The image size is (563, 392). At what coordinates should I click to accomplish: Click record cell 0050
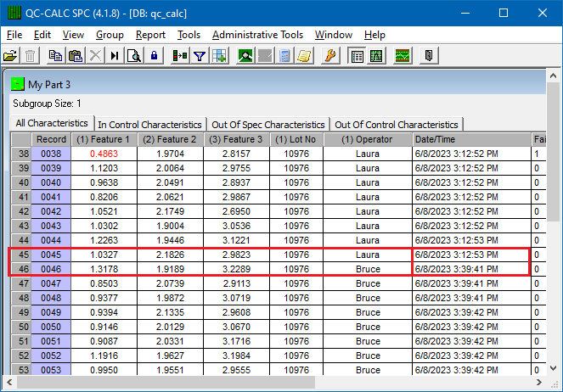click(x=51, y=327)
